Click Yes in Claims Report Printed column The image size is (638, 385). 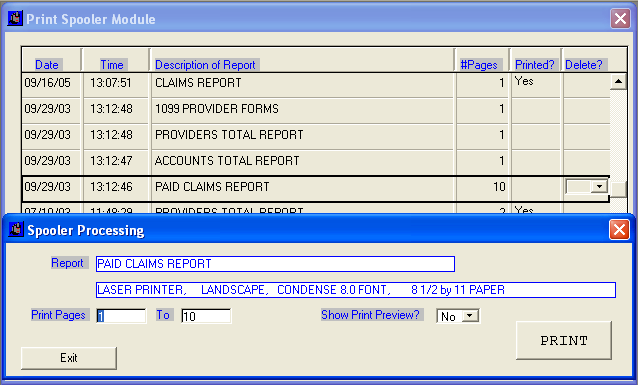[524, 81]
